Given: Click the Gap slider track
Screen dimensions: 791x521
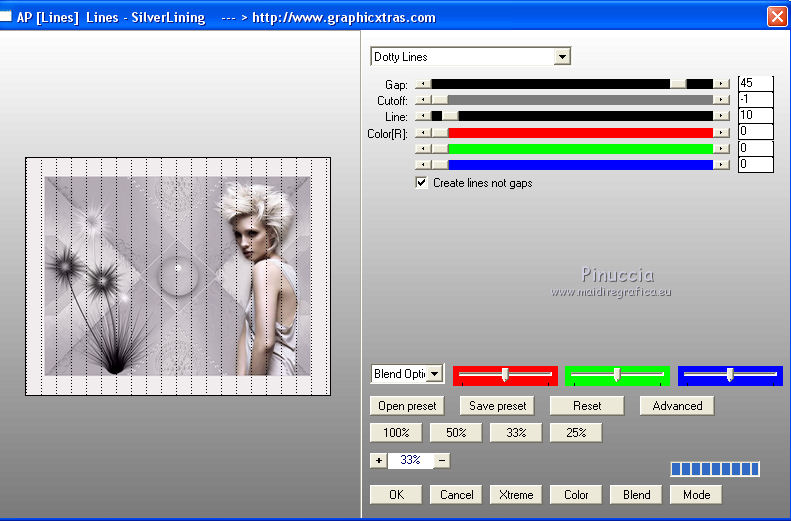Looking at the screenshot, I should point(572,84).
